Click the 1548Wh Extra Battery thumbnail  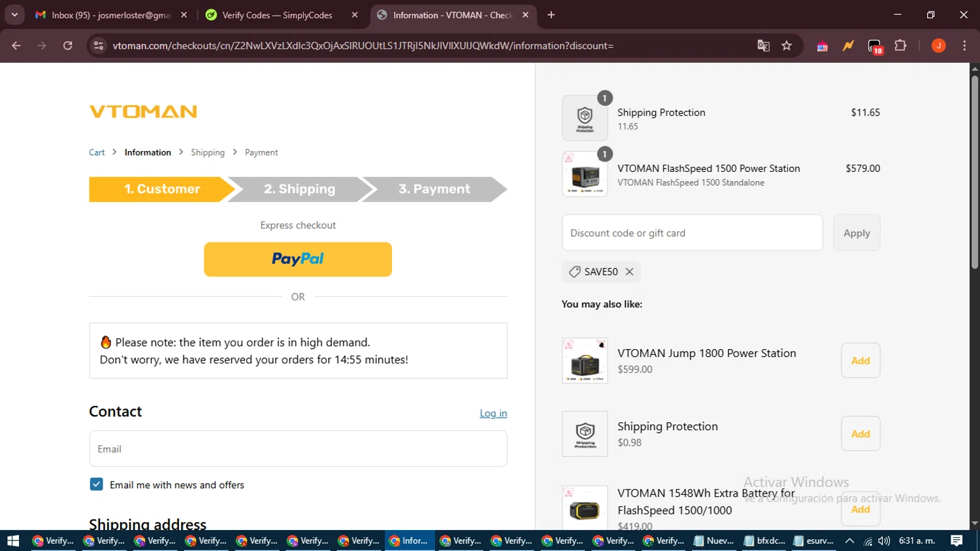[x=585, y=508]
